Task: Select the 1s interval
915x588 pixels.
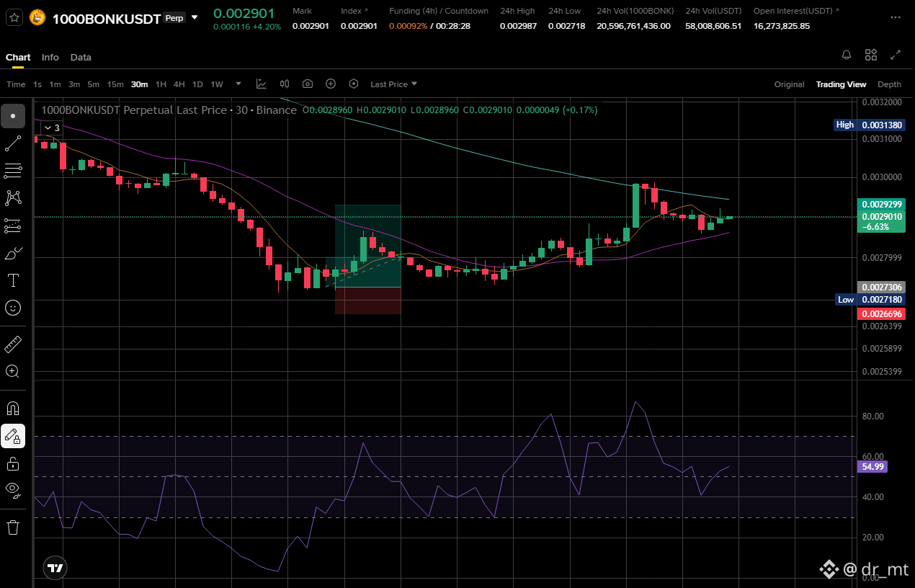Action: pyautogui.click(x=37, y=84)
